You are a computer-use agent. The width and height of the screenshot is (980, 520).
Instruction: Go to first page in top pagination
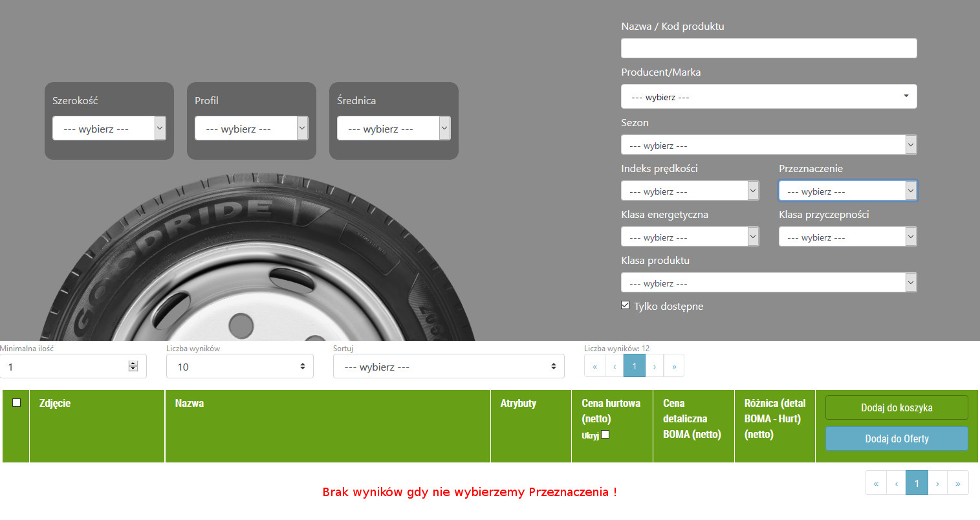(594, 366)
